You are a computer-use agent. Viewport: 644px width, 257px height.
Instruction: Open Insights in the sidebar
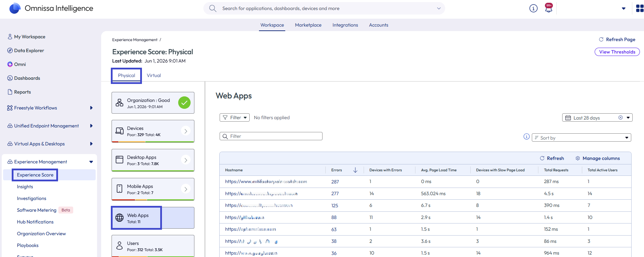(25, 187)
